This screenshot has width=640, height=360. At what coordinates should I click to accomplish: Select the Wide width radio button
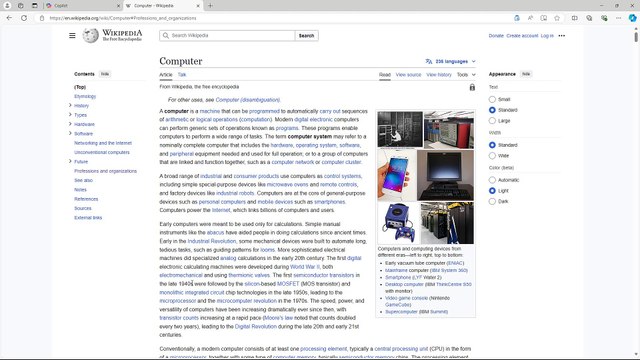(x=492, y=156)
